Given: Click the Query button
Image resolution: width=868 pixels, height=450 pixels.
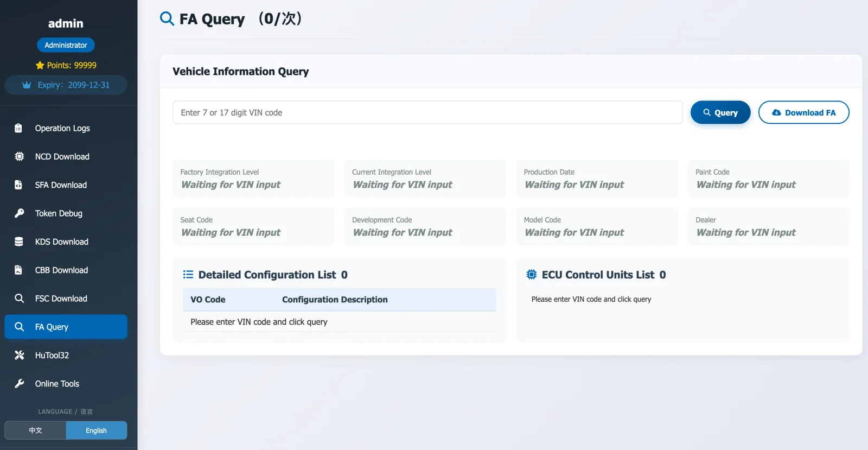Looking at the screenshot, I should (720, 112).
